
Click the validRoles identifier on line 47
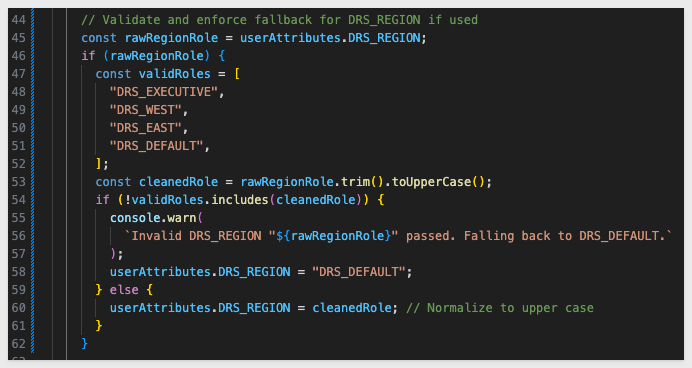tap(175, 74)
